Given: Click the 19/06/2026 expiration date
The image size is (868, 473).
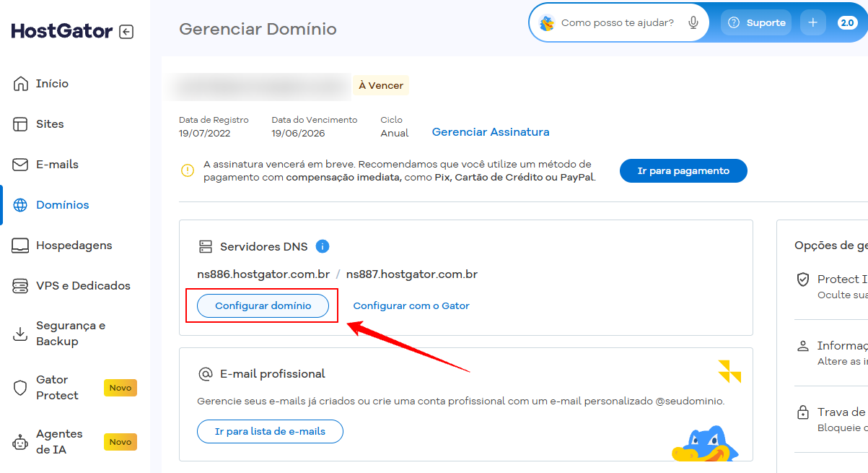Looking at the screenshot, I should point(298,133).
